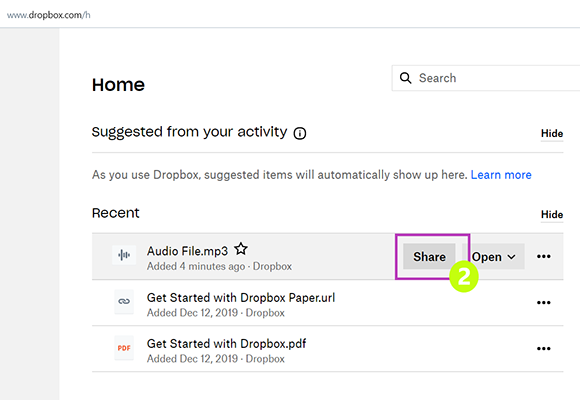Click the link icon for Dropbox Paper.url
Viewport: 580px width, 400px height.
coord(124,301)
